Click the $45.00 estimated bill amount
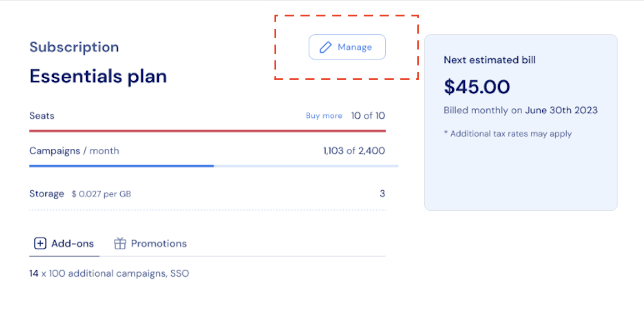 pyautogui.click(x=477, y=87)
